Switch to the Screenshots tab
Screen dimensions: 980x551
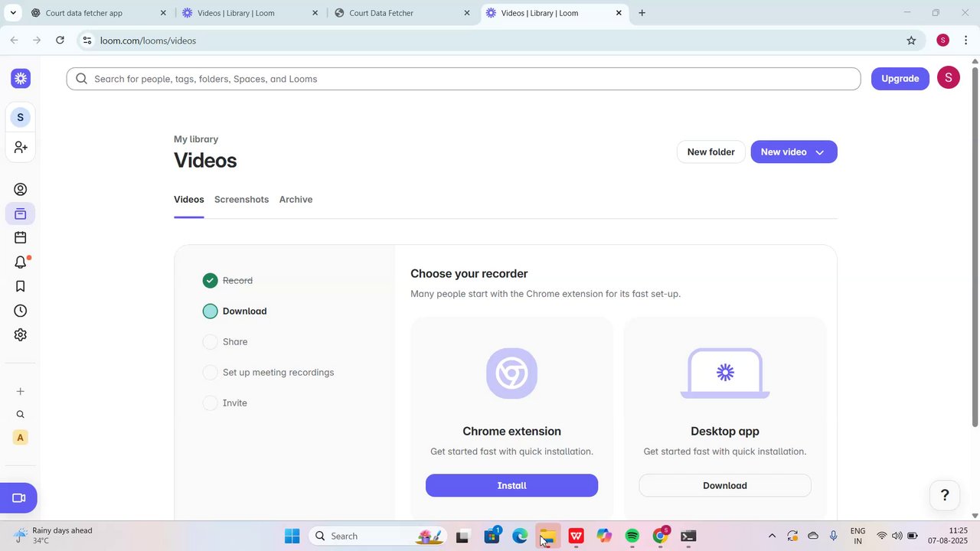coord(241,200)
